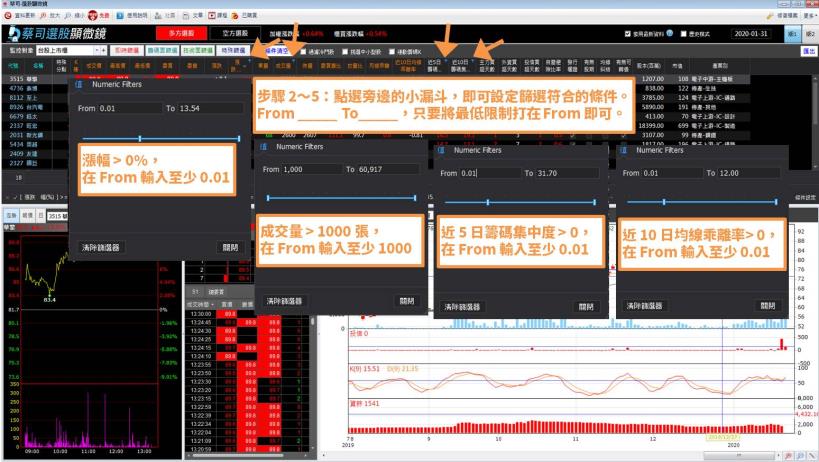Click From field in 近5日 filter popup
The width and height of the screenshot is (819, 462).
tap(490, 173)
